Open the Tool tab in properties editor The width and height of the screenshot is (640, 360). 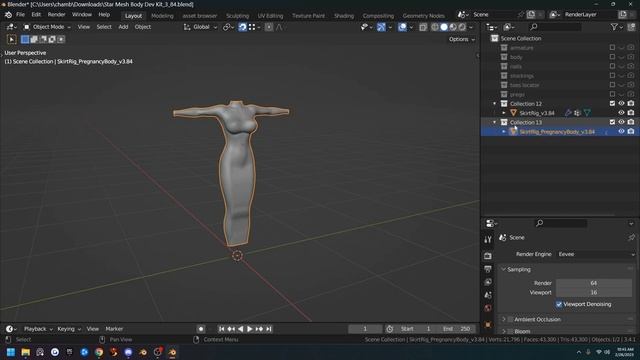[488, 240]
